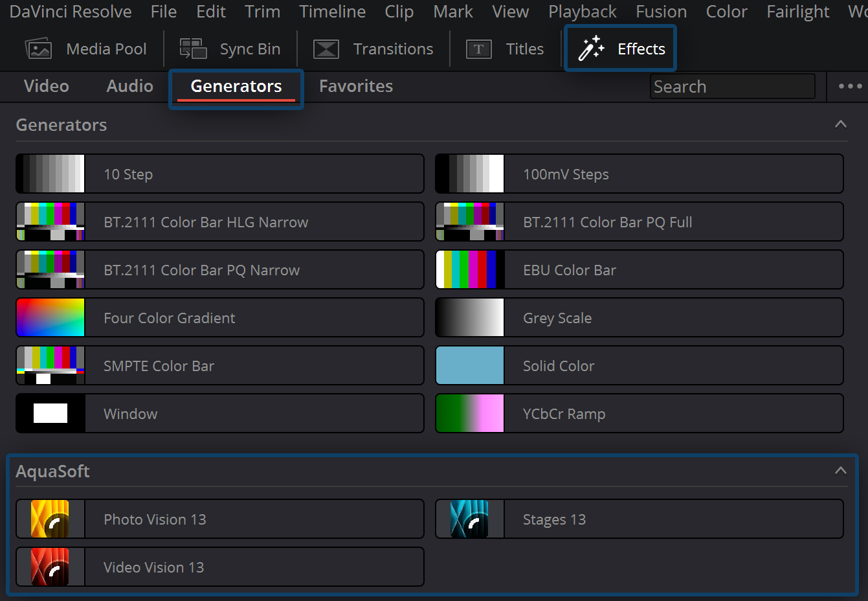The height and width of the screenshot is (601, 868).
Task: Open the Fusion menu
Action: point(661,12)
